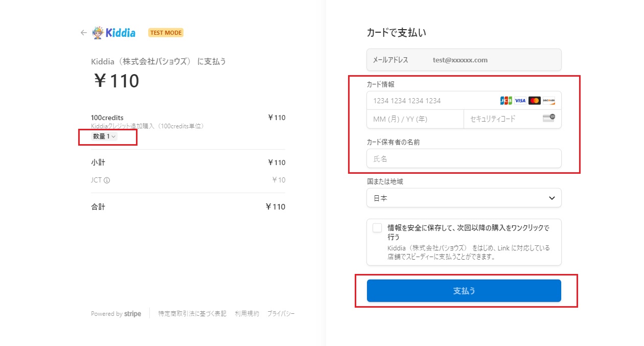The image size is (644, 346).
Task: Click the ¥10 JCT tax amount
Action: (279, 180)
